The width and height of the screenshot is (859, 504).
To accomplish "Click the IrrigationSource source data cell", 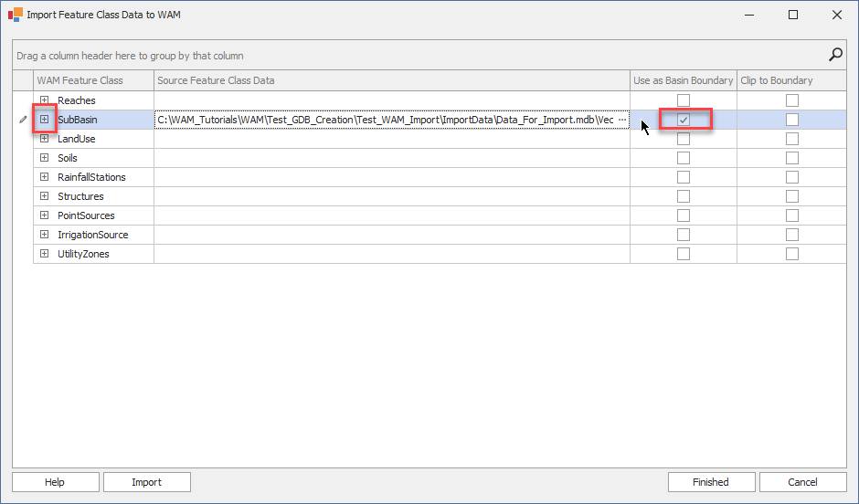I will (x=392, y=235).
